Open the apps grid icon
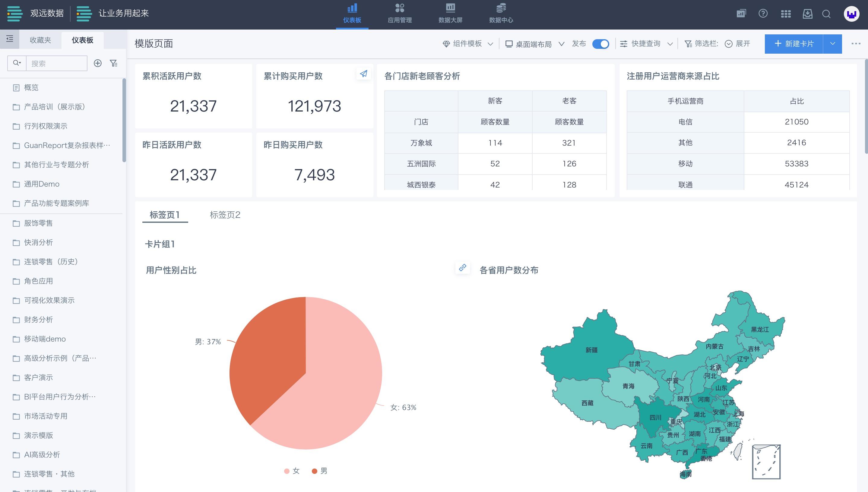 pos(786,14)
